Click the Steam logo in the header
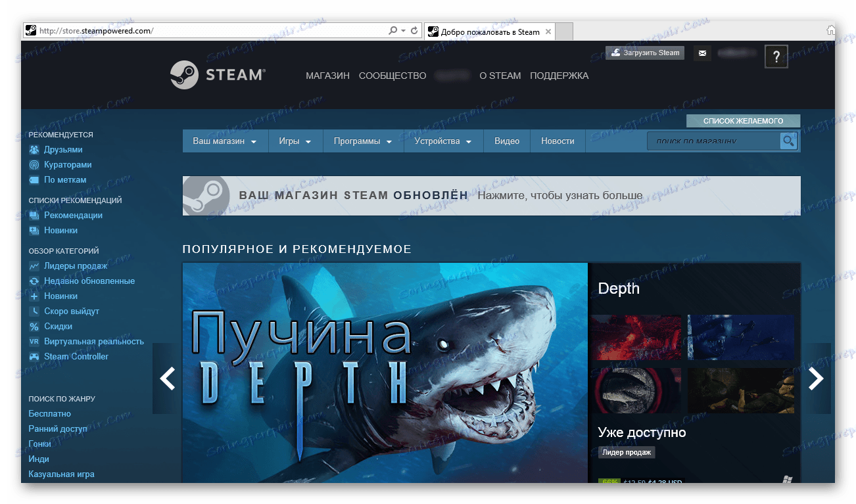This screenshot has width=856, height=504. pos(218,75)
